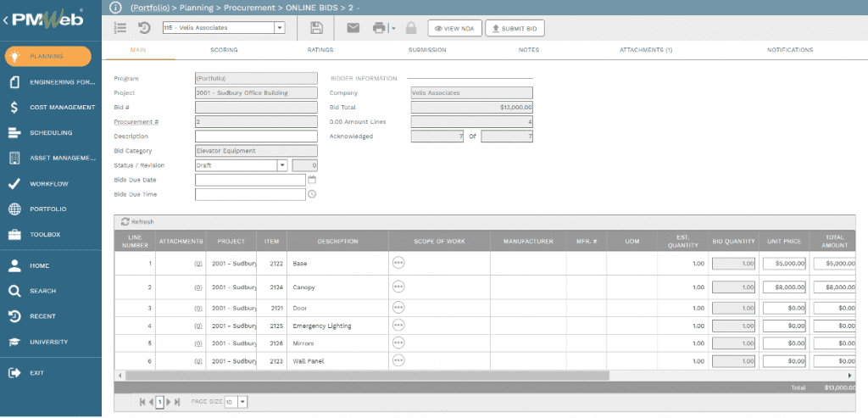Screen dimensions: 868x418
Task: Open scope of work ellipsis for Base
Action: pos(398,263)
